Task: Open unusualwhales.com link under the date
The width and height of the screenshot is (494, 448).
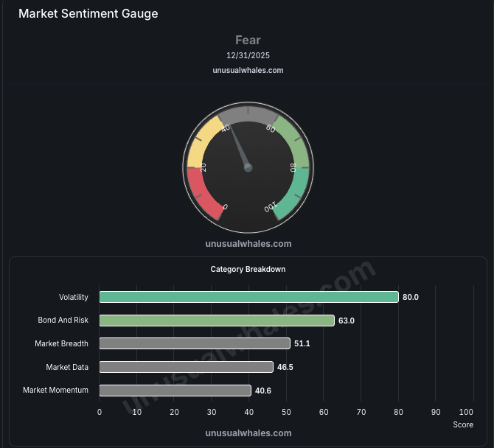Action: point(248,70)
